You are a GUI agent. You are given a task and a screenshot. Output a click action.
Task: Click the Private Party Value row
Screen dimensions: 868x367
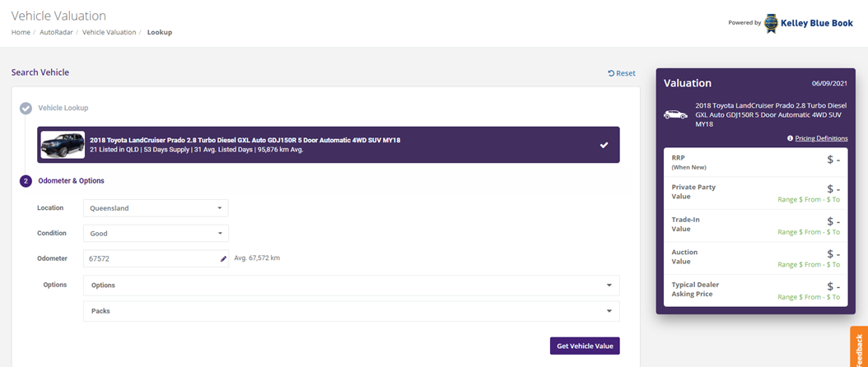755,193
